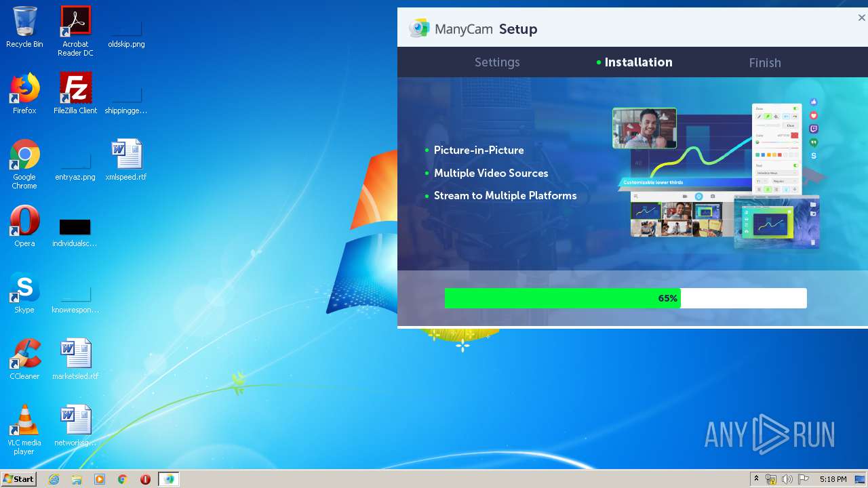Screen dimensions: 868x488
Task: Click Multiple Video Sources feature text
Action: point(491,173)
